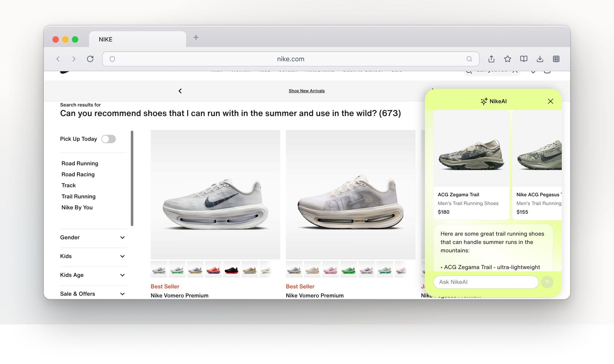Go back with the browser back arrow

(58, 59)
